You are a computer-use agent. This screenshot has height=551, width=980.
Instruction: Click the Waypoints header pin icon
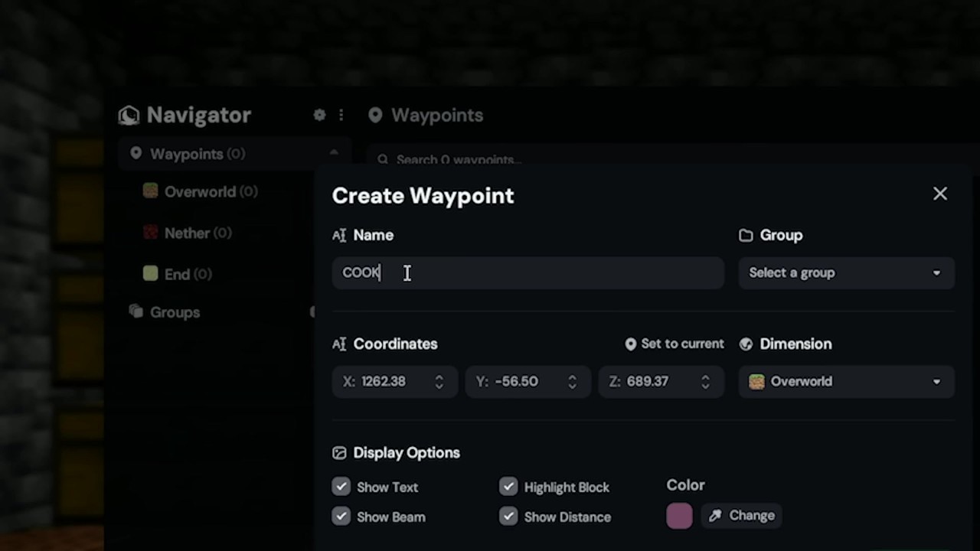coord(375,115)
